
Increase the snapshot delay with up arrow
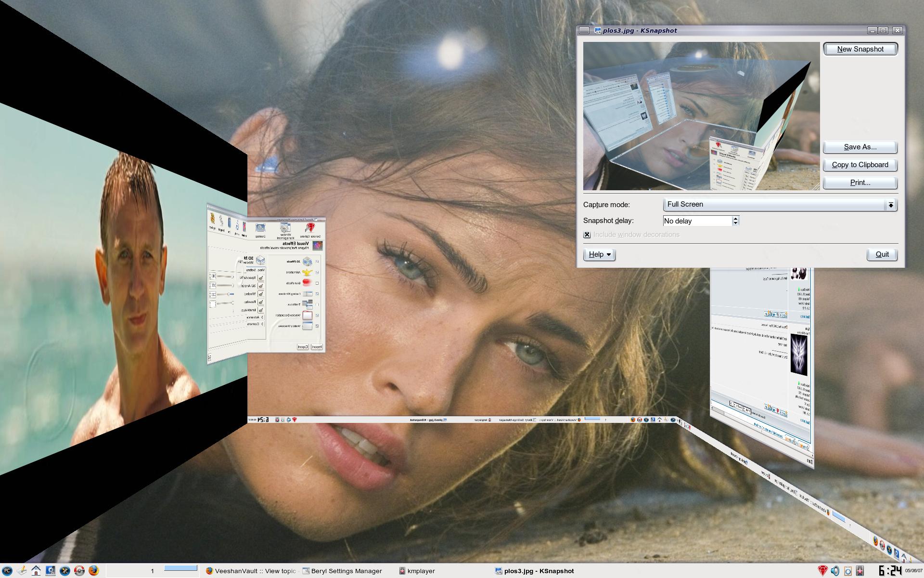pyautogui.click(x=735, y=218)
